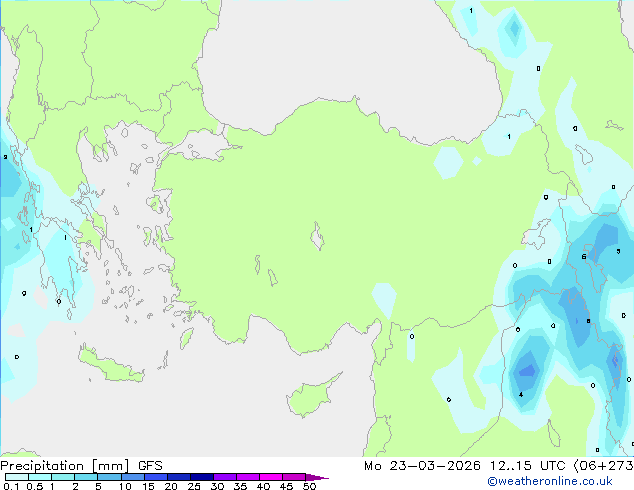
Task: Click the '25' legend label
Action: coord(194,486)
